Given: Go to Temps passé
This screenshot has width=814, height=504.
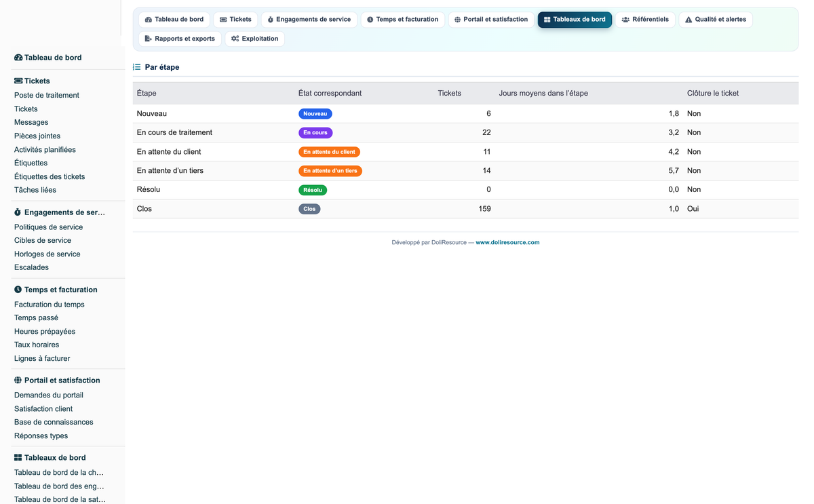Looking at the screenshot, I should tap(36, 318).
